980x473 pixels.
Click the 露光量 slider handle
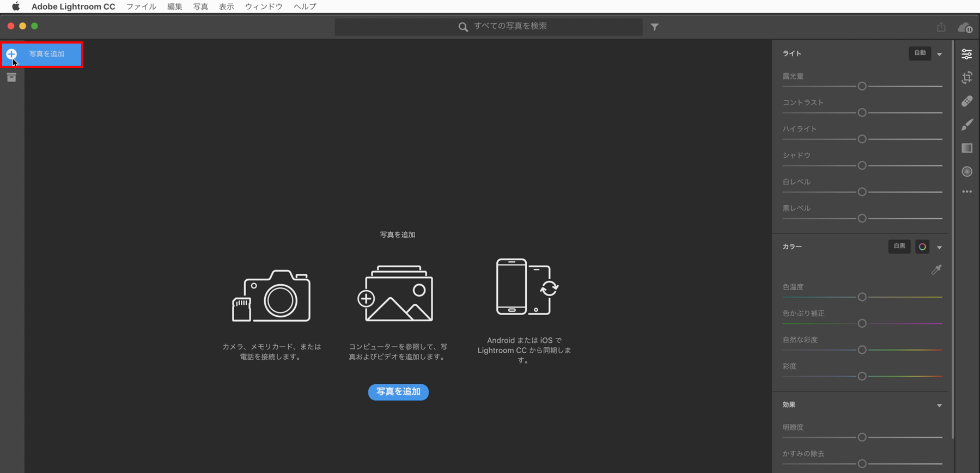pos(862,87)
